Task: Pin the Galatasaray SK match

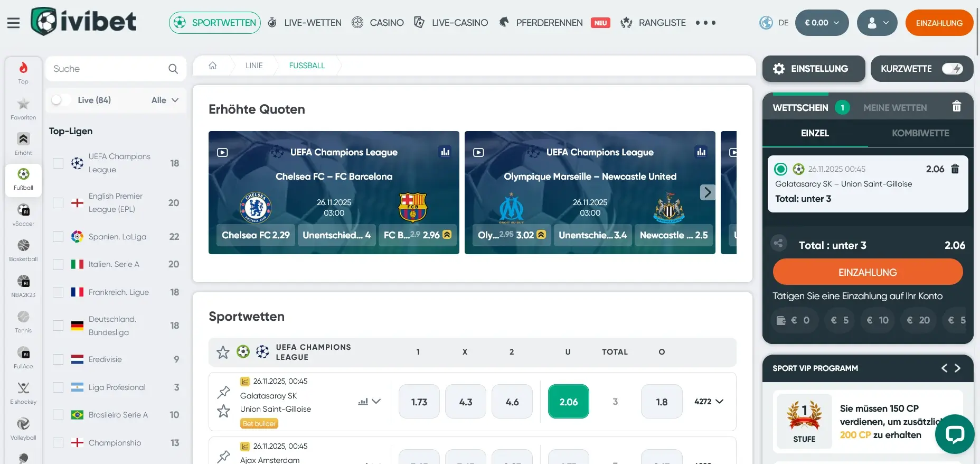Action: [224, 392]
